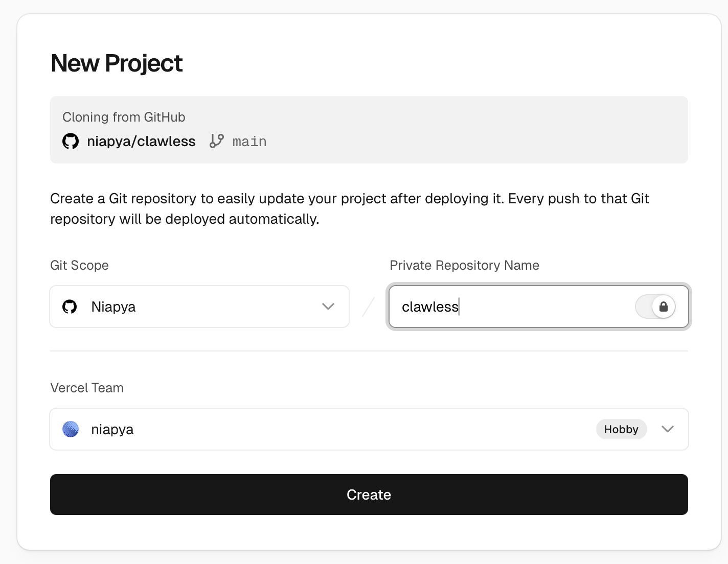
Task: Click the slash separator between scope and name
Action: tap(367, 307)
